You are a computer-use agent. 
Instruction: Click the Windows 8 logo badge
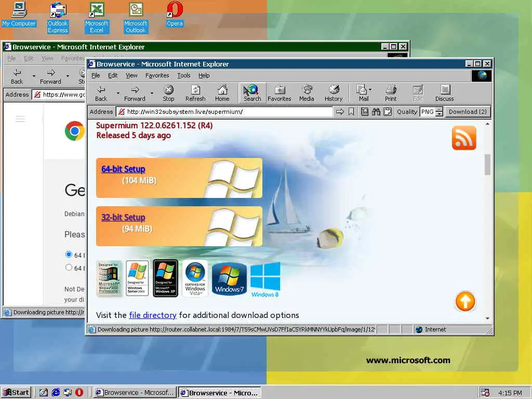265,280
